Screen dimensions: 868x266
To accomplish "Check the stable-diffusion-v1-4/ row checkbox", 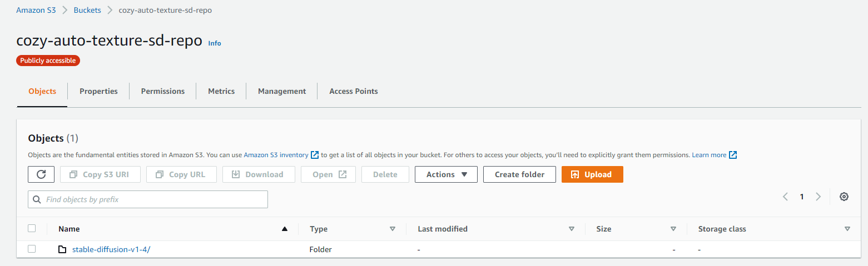I will tap(32, 249).
